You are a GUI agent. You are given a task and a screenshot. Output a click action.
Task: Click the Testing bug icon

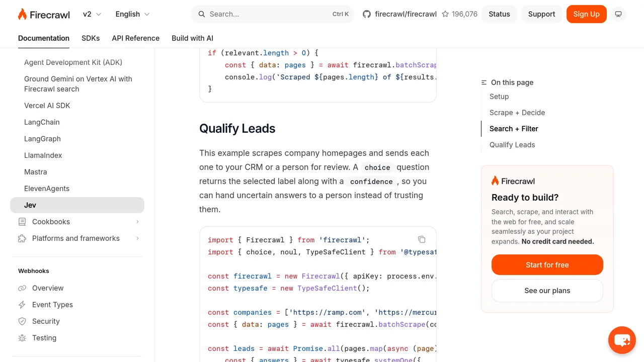pyautogui.click(x=22, y=338)
